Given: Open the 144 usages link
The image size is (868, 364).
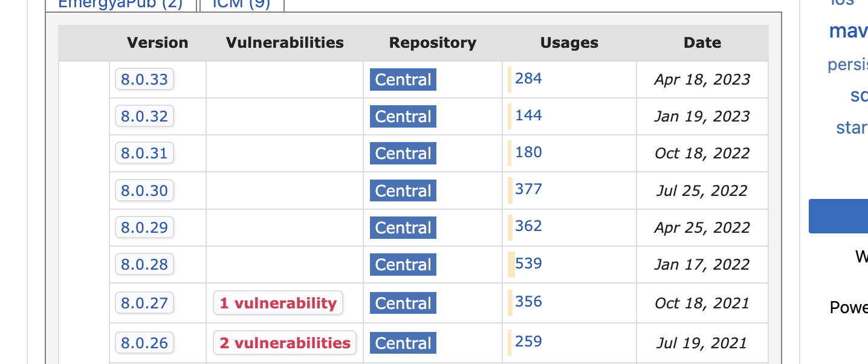Looking at the screenshot, I should (528, 115).
